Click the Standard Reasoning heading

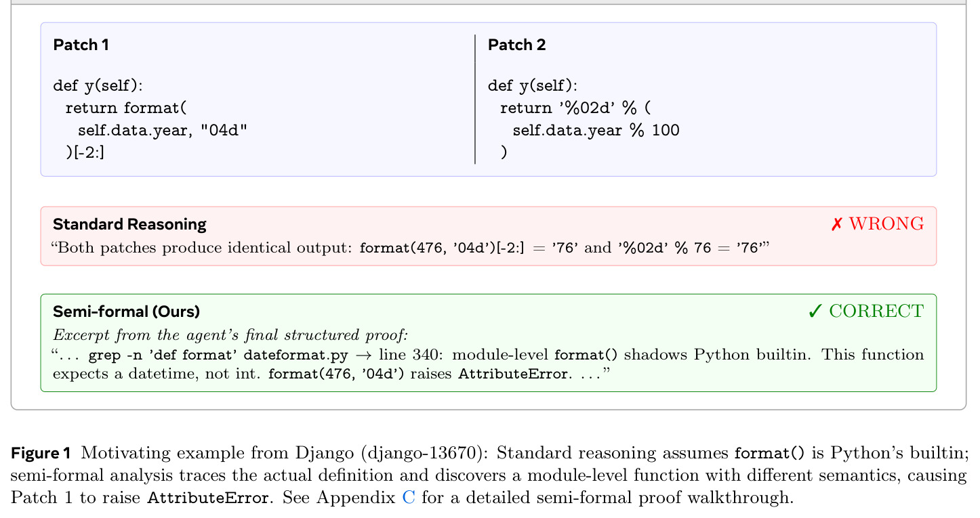[x=129, y=225]
